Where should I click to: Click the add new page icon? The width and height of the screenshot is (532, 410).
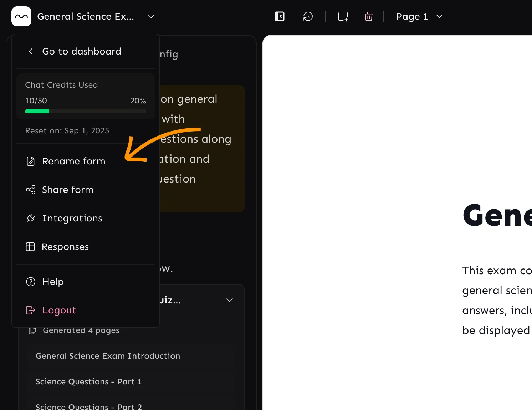click(343, 16)
